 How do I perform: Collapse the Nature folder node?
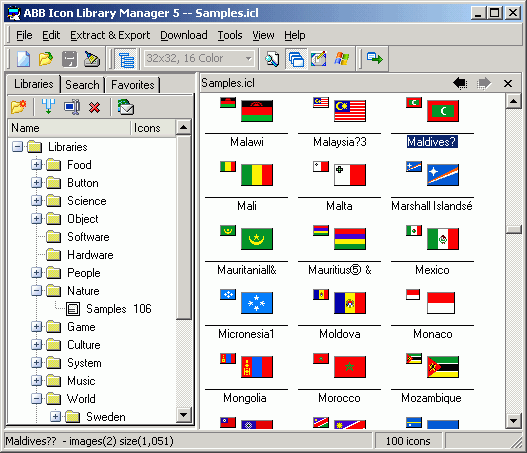point(36,291)
